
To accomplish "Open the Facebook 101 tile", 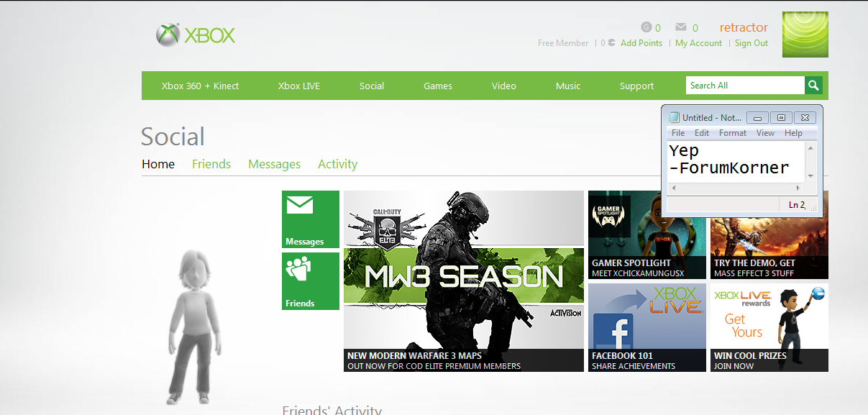I will tap(647, 327).
